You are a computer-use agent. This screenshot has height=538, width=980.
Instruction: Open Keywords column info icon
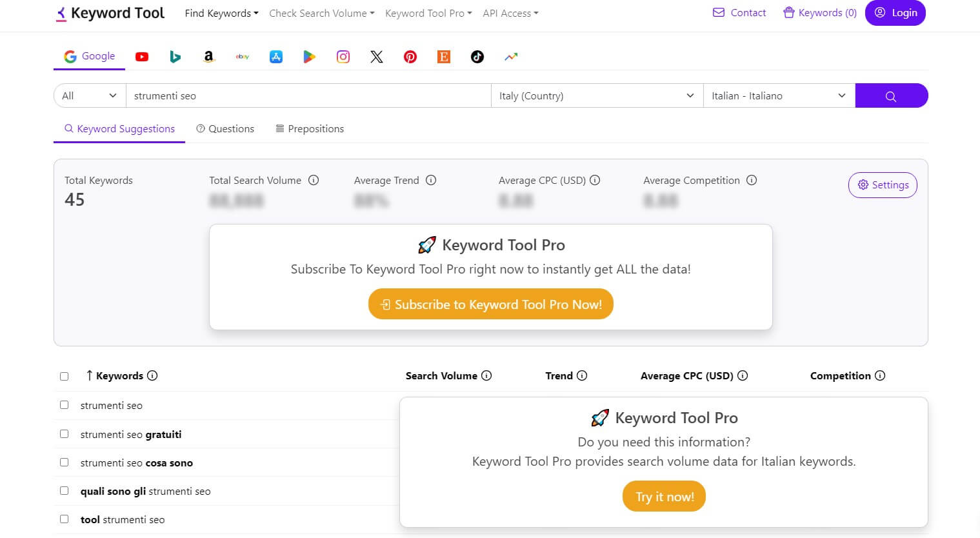[152, 375]
